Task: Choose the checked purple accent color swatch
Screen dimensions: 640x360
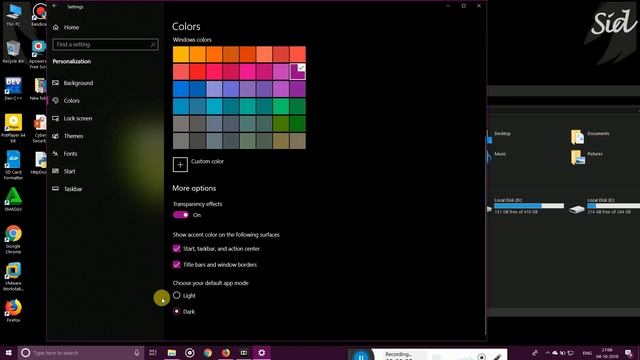Action: (298, 71)
